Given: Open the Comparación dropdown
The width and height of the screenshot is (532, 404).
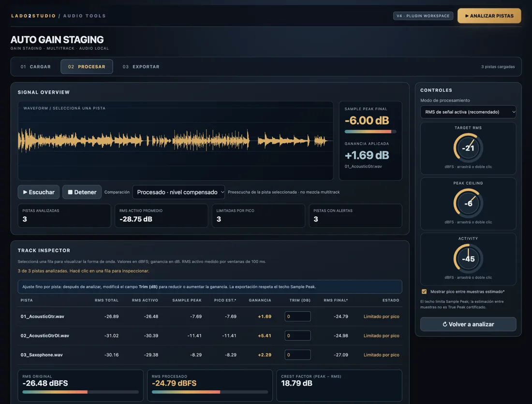Looking at the screenshot, I should click(179, 192).
